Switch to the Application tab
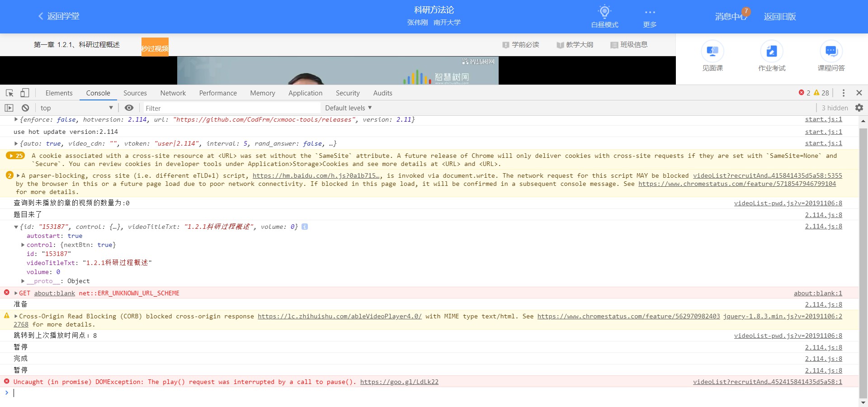This screenshot has height=407, width=868. pyautogui.click(x=306, y=93)
